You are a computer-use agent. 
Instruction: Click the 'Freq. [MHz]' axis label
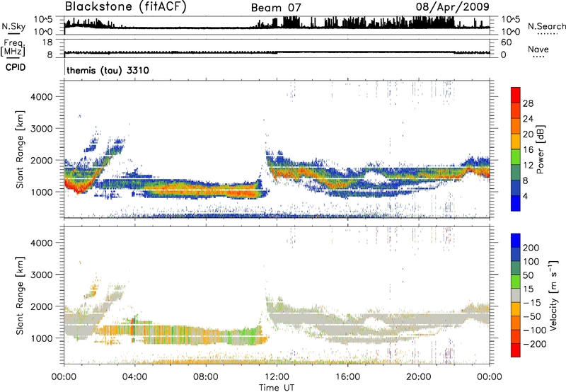pos(13,48)
